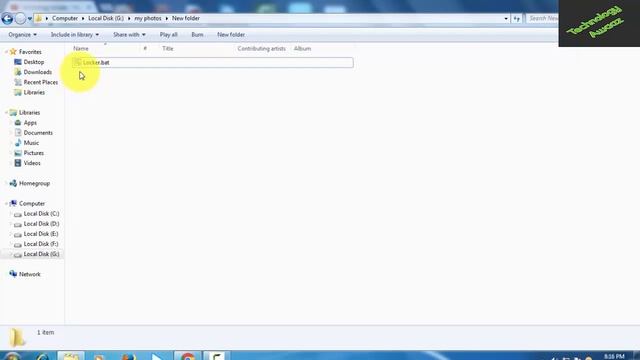Open Google Chrome from taskbar
The width and height of the screenshot is (640, 360).
(x=187, y=356)
